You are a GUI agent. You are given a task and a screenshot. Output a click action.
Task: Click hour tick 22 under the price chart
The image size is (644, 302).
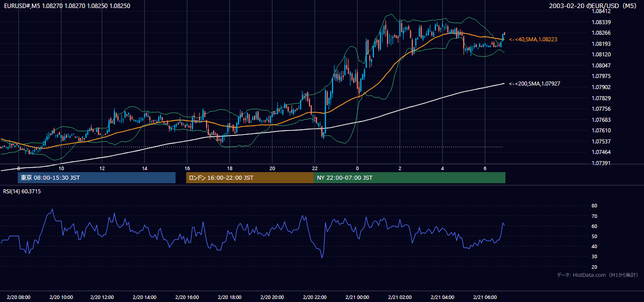point(314,168)
